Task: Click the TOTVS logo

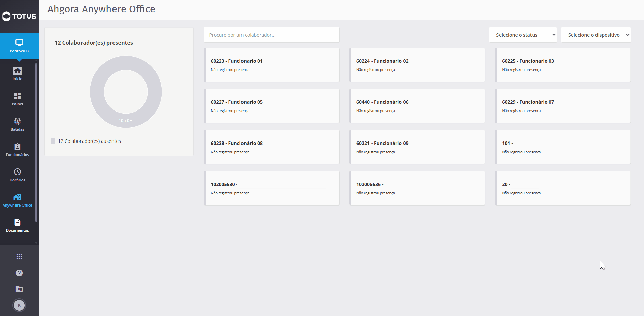Action: click(19, 16)
